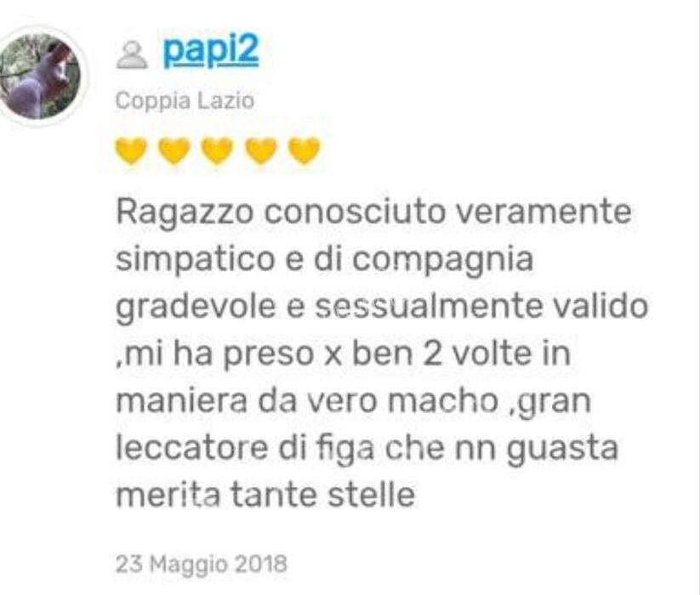
Task: Select the third yellow heart rating
Action: click(x=218, y=151)
